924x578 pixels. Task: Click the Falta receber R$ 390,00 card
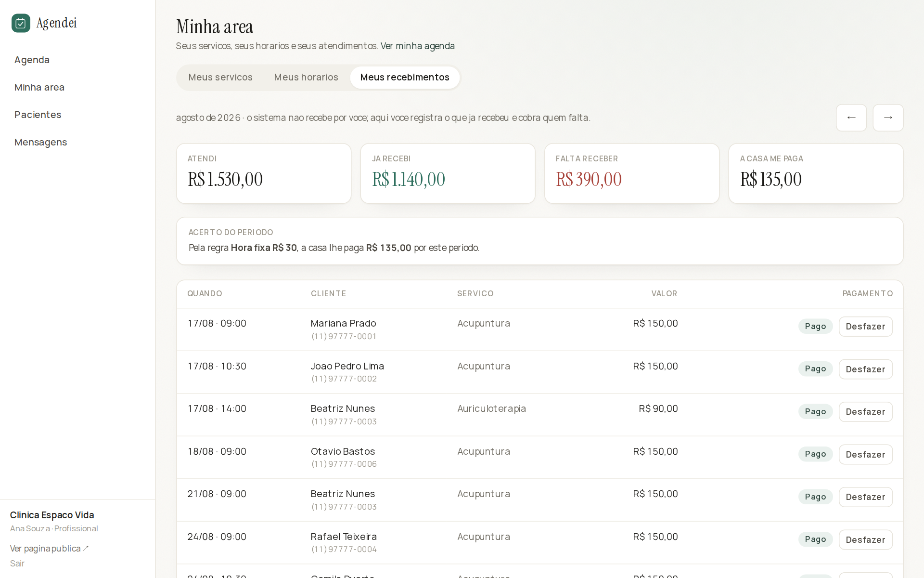tap(632, 173)
